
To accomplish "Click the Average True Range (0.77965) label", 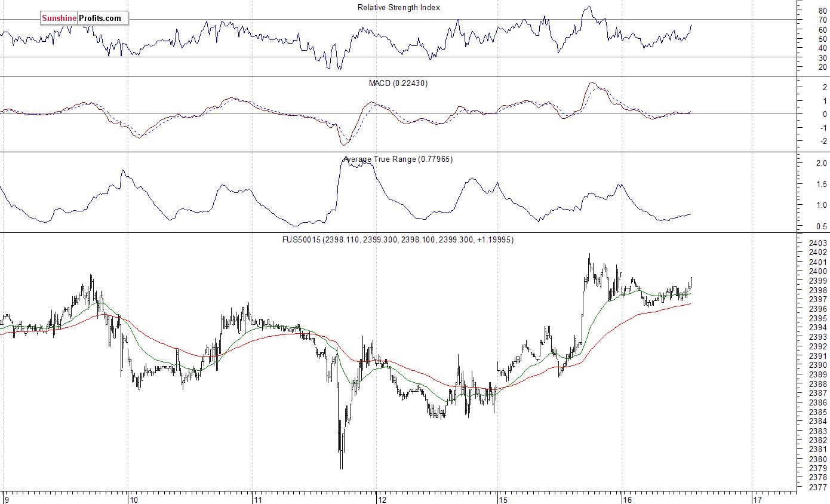I will [398, 159].
